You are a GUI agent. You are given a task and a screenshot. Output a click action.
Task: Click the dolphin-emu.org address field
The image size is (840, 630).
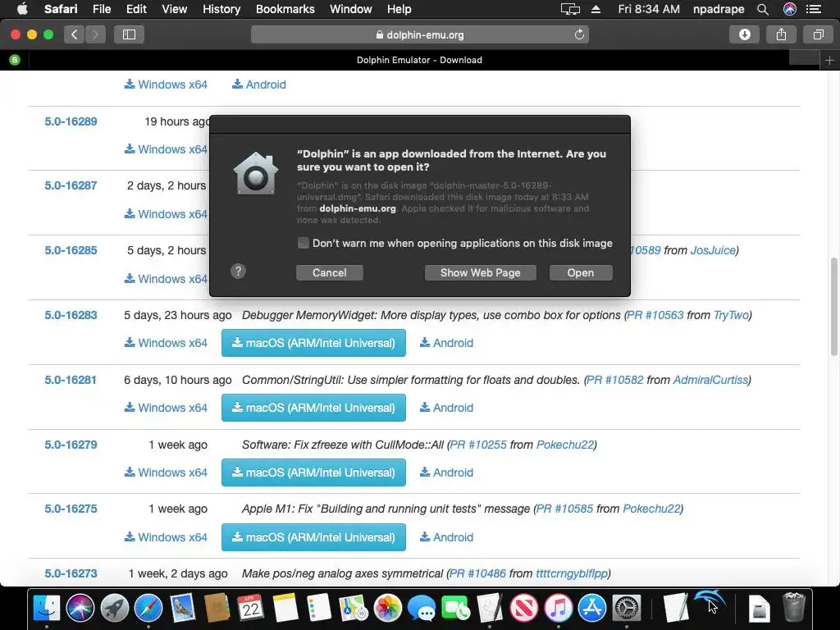[420, 34]
